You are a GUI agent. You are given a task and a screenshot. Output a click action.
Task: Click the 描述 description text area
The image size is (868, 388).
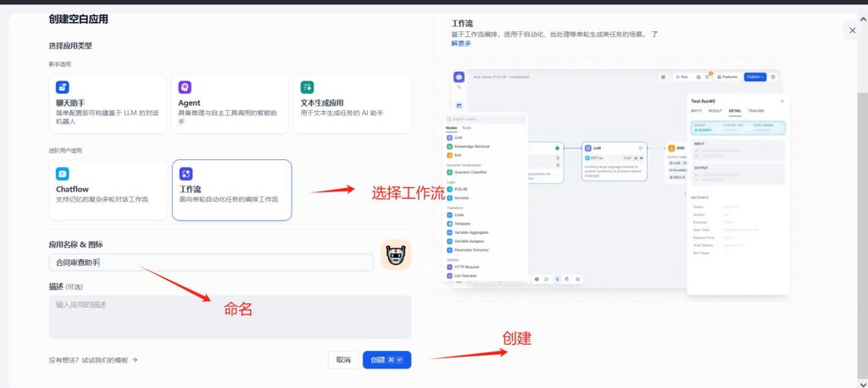(x=229, y=317)
